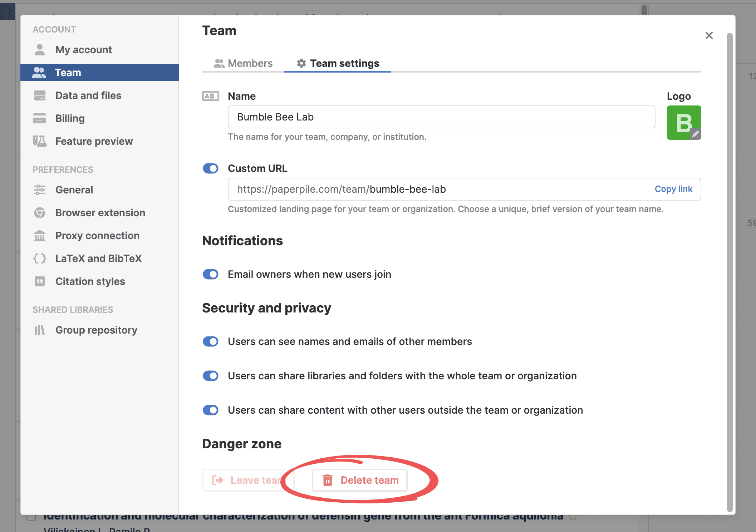Turn off names and emails visibility toggle
Screen dimensions: 756x532
coord(211,341)
